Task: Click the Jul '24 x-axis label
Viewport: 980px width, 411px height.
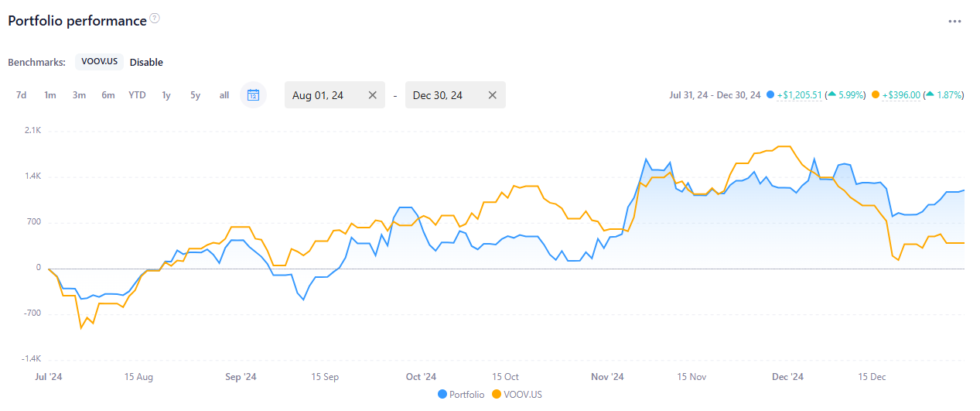Action: click(50, 377)
